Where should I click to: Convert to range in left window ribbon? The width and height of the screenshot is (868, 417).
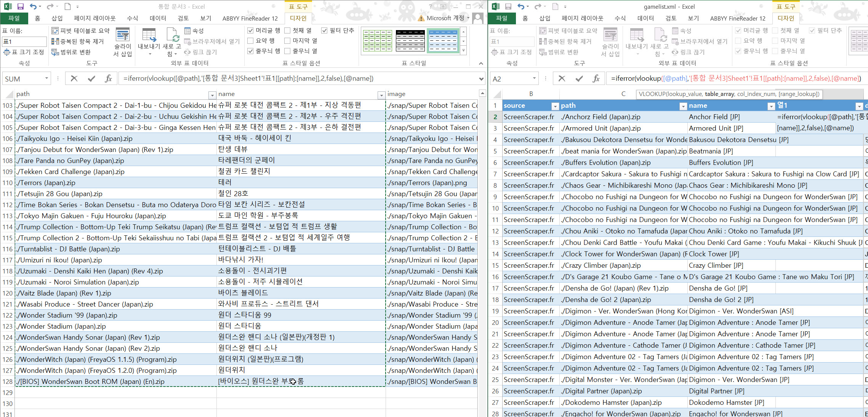coord(71,52)
